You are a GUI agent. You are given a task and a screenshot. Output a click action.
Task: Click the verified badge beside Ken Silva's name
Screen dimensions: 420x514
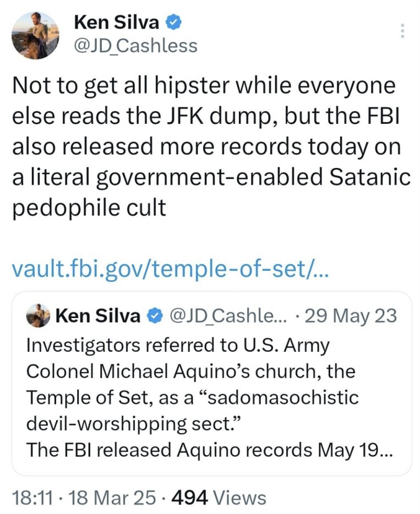point(173,23)
